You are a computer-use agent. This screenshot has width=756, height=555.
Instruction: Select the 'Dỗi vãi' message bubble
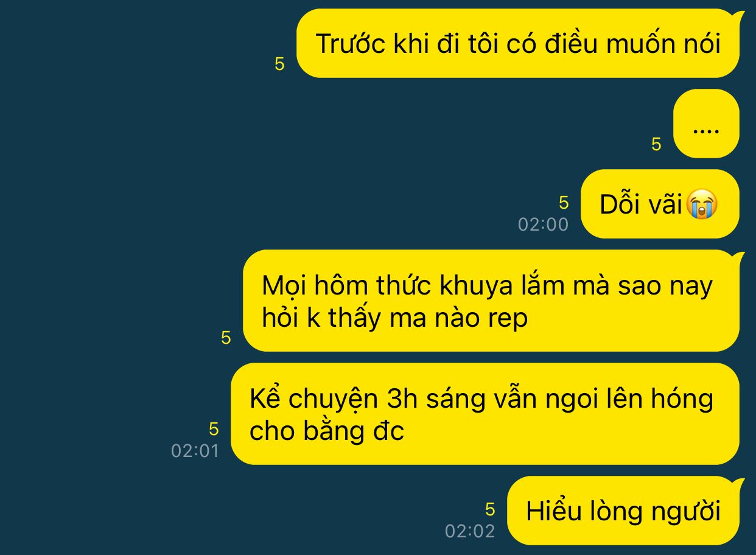[x=660, y=204]
